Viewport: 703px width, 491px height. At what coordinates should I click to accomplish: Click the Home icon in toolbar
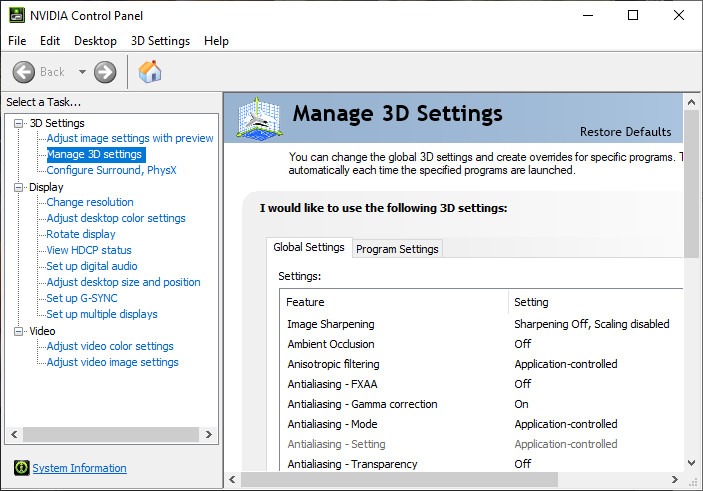150,72
